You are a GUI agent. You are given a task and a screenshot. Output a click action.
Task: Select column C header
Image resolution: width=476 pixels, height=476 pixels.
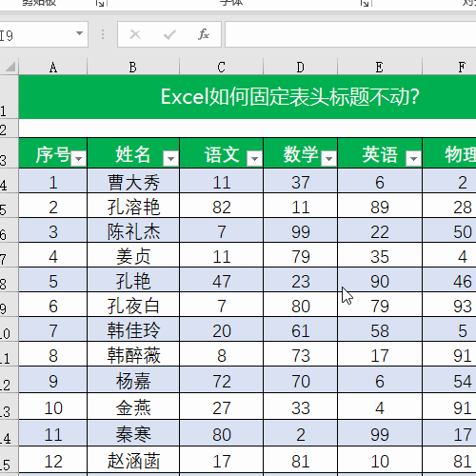[x=222, y=67]
